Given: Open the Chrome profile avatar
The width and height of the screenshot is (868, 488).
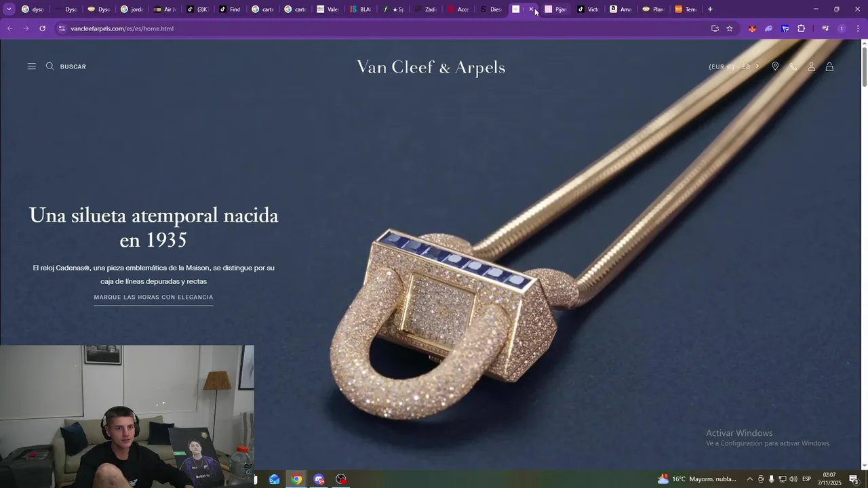Looking at the screenshot, I should point(842,28).
